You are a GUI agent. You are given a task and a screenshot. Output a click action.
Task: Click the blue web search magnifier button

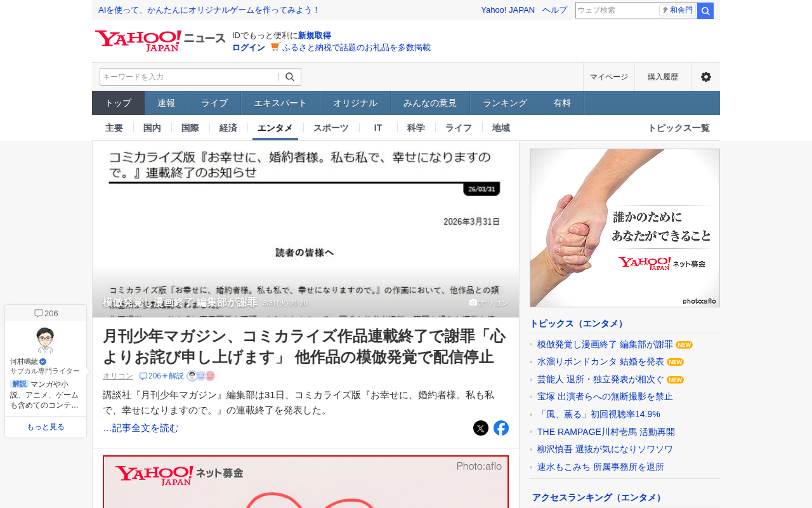point(705,11)
